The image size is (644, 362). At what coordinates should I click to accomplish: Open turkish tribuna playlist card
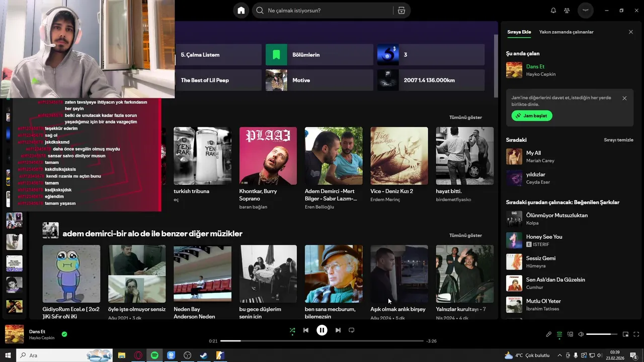coord(202,166)
